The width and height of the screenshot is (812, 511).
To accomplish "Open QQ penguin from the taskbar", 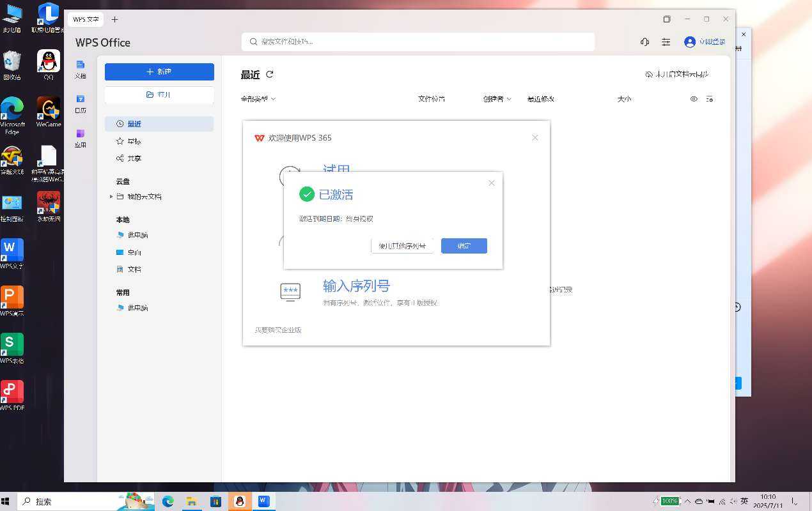I will click(x=240, y=501).
